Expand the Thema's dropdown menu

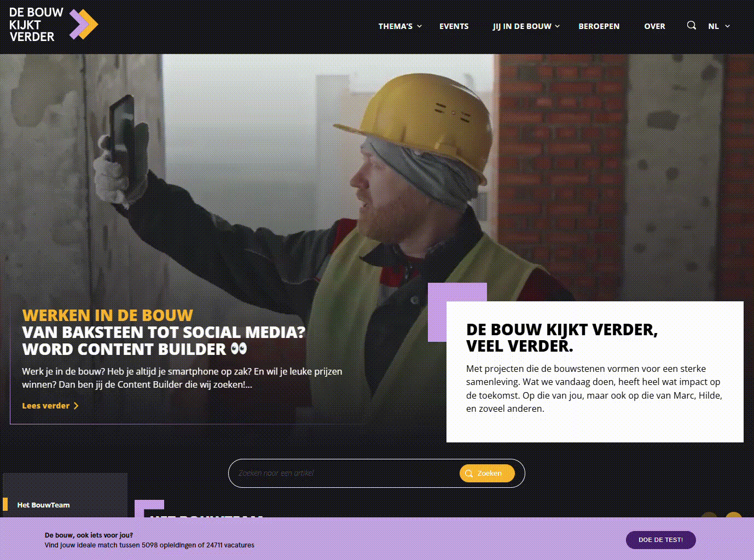pyautogui.click(x=400, y=26)
